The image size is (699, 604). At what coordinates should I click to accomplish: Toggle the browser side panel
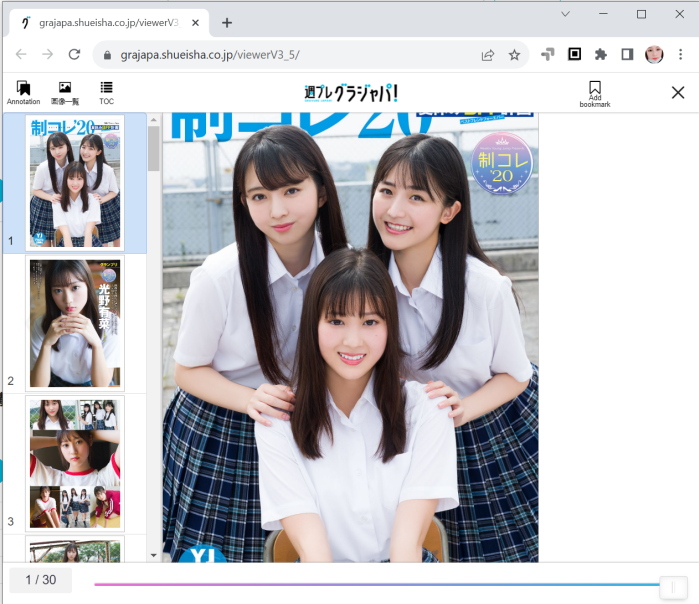point(627,54)
